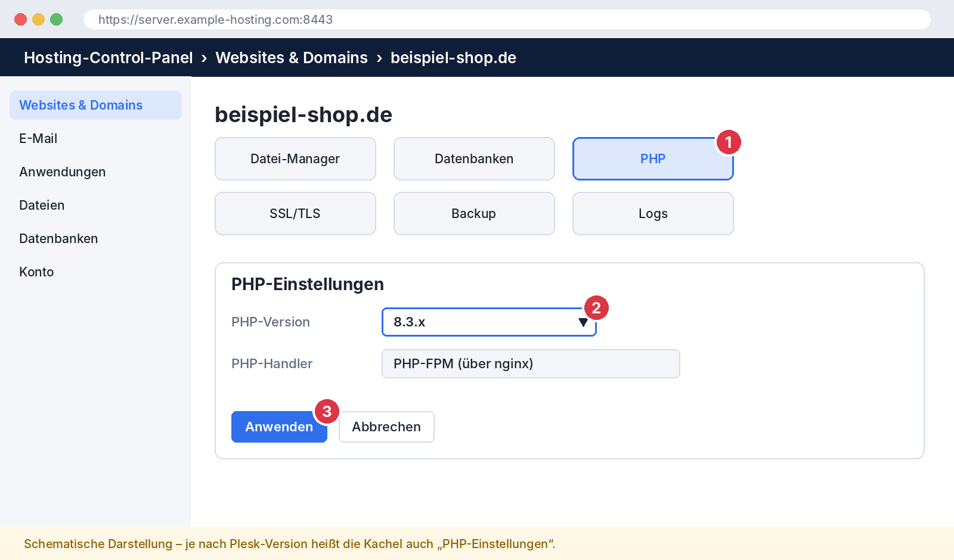The image size is (954, 560).
Task: Click the yellow minimize window button
Action: (x=39, y=19)
